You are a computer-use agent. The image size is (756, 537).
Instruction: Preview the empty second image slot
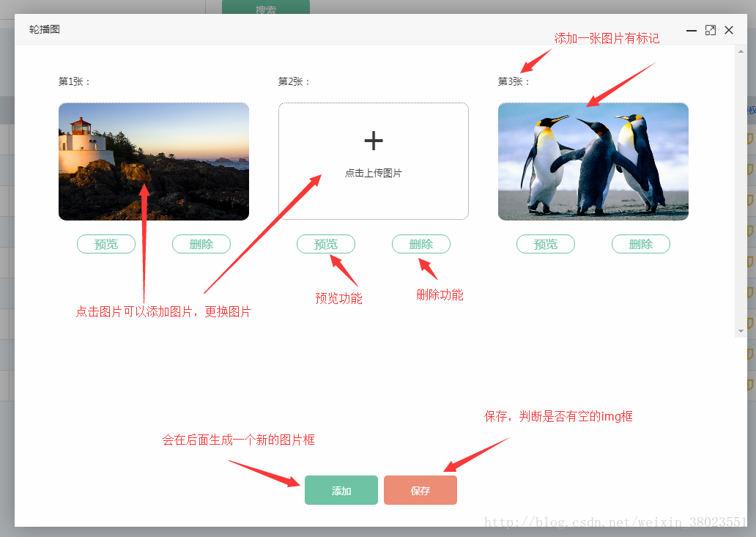pyautogui.click(x=326, y=244)
